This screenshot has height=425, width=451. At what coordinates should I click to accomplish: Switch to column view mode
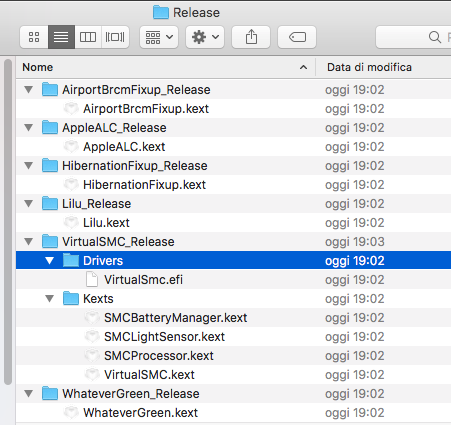[x=88, y=37]
